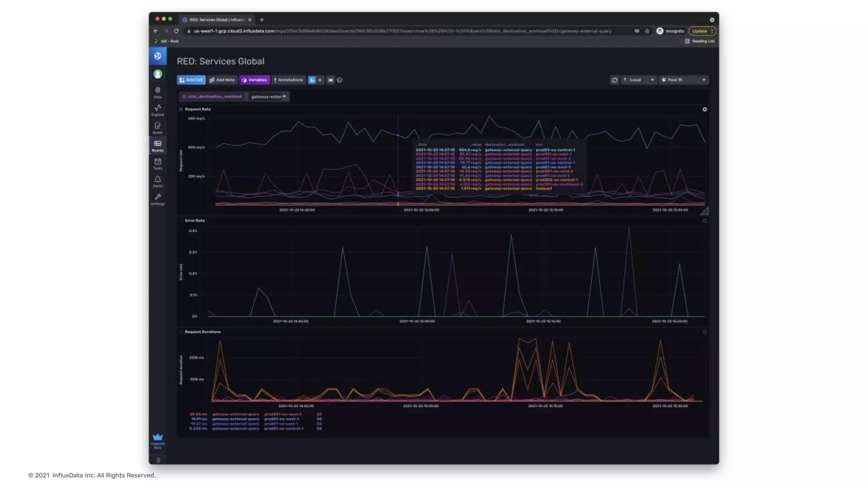Open the Past 1h time range dropdown
Screen dimensions: 868x488
click(x=683, y=80)
